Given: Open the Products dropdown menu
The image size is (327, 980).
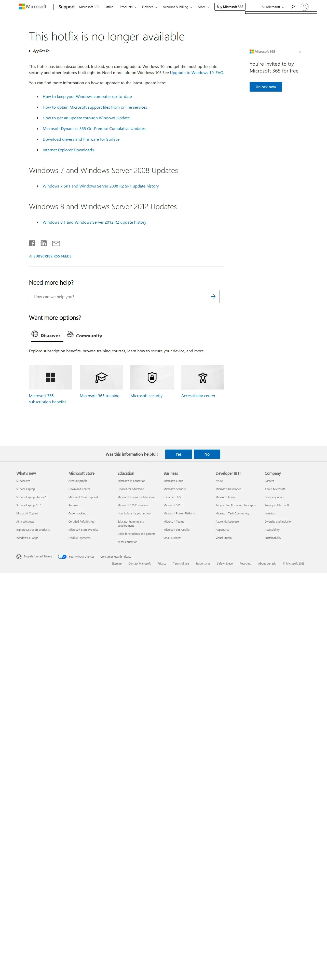Looking at the screenshot, I should click(128, 7).
